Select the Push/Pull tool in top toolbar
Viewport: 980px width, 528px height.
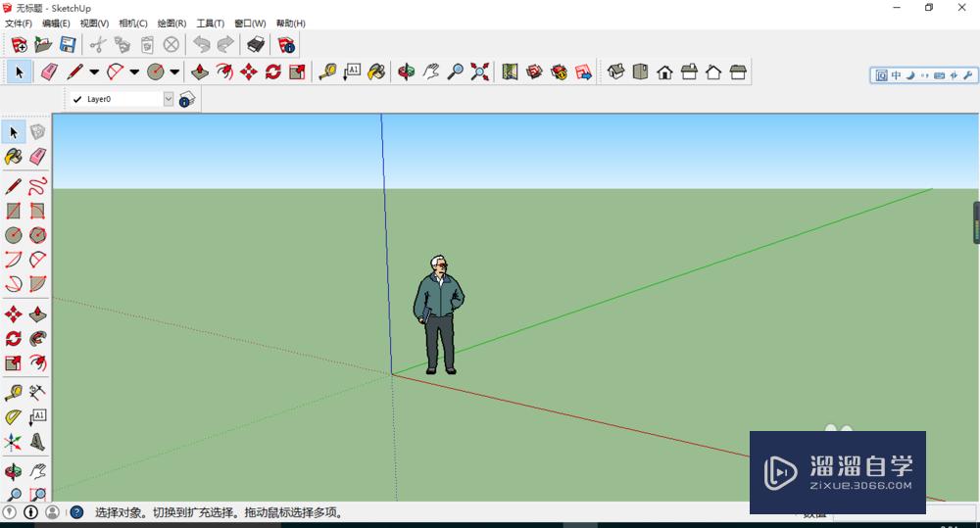(x=200, y=72)
